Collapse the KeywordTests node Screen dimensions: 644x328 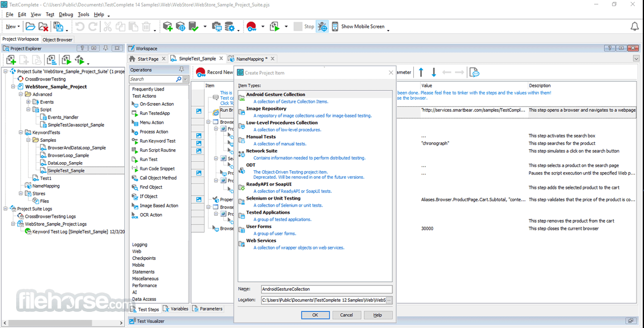pos(21,132)
